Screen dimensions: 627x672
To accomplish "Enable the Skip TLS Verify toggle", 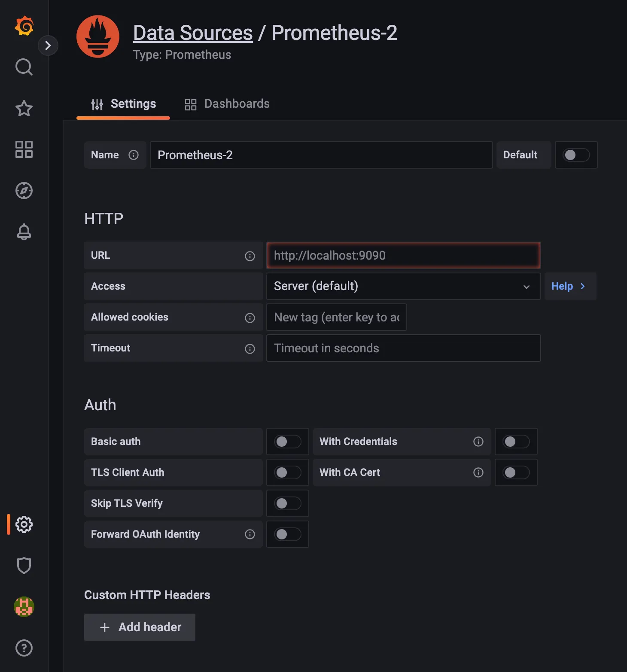I will click(287, 503).
